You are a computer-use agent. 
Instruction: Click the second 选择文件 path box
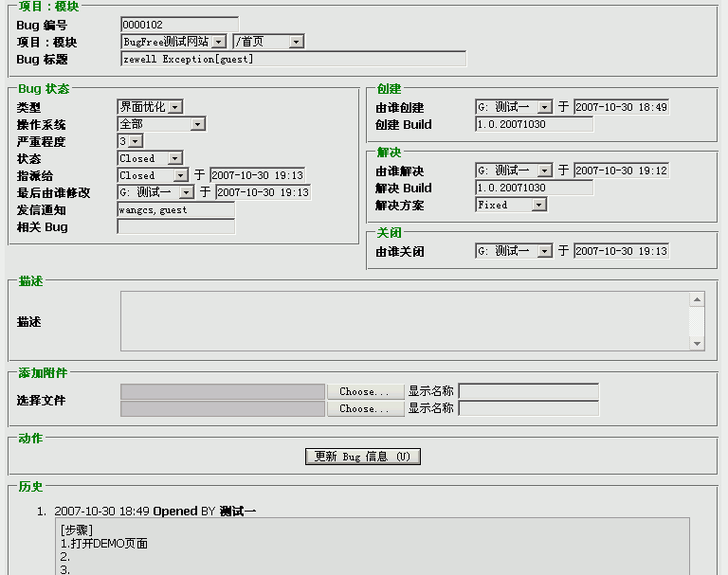223,409
